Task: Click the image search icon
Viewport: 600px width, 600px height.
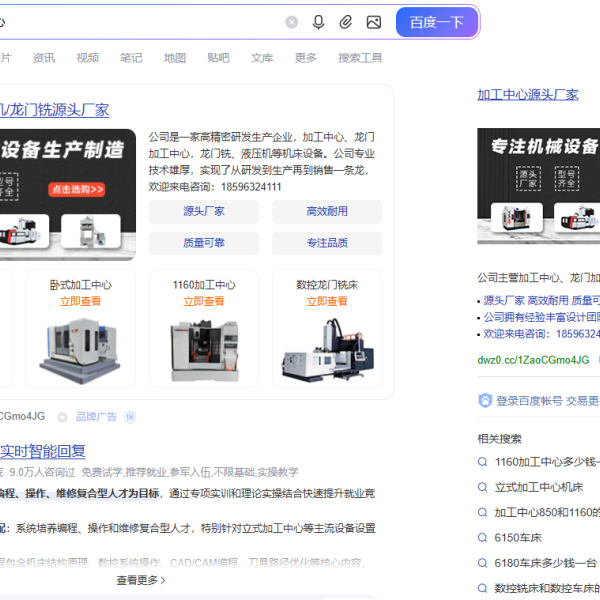Action: [x=374, y=22]
